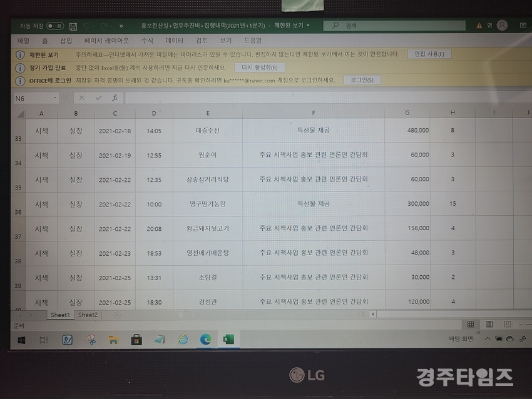Open Windows Start menu

[x=21, y=340]
